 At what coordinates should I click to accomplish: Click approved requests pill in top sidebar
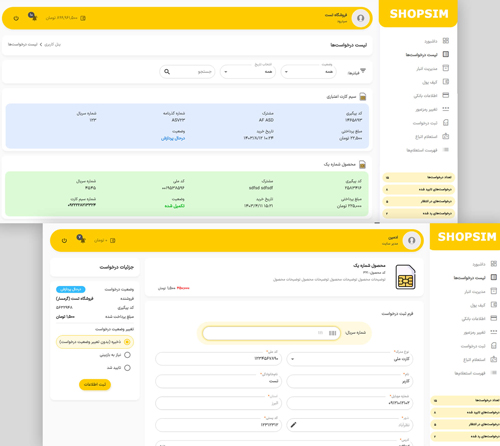click(419, 189)
